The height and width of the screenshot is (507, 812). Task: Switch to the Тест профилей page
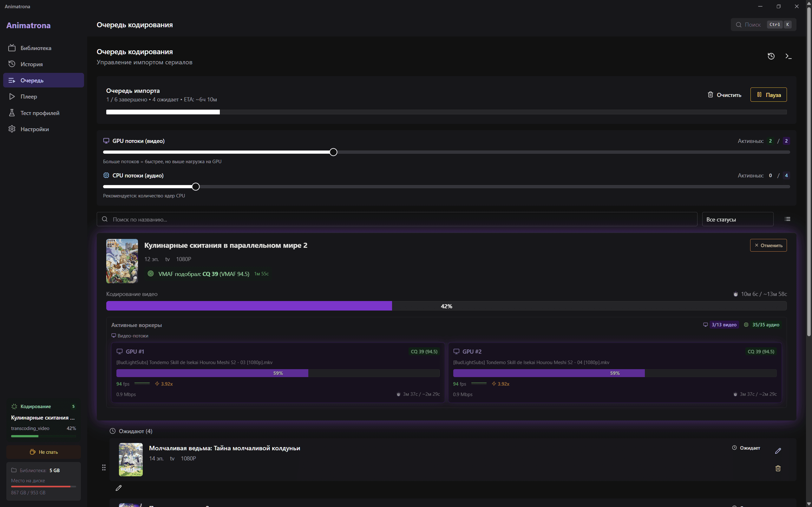click(40, 113)
